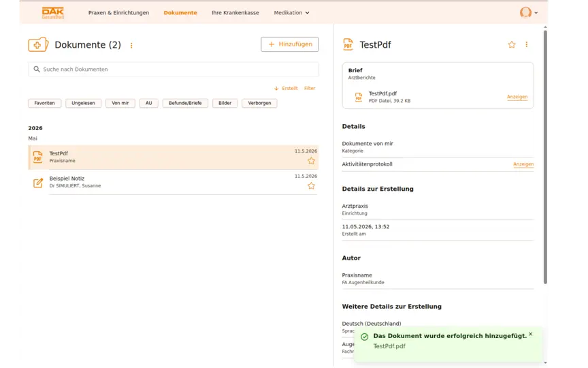Sort documents by Erstellt

[289, 88]
